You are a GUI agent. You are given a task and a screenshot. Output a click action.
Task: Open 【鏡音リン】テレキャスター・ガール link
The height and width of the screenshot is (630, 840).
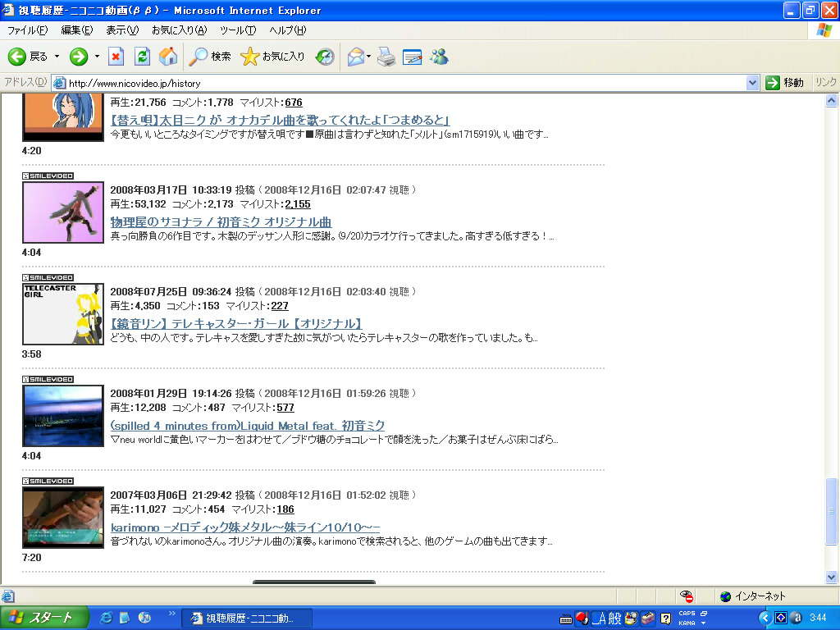tap(236, 323)
